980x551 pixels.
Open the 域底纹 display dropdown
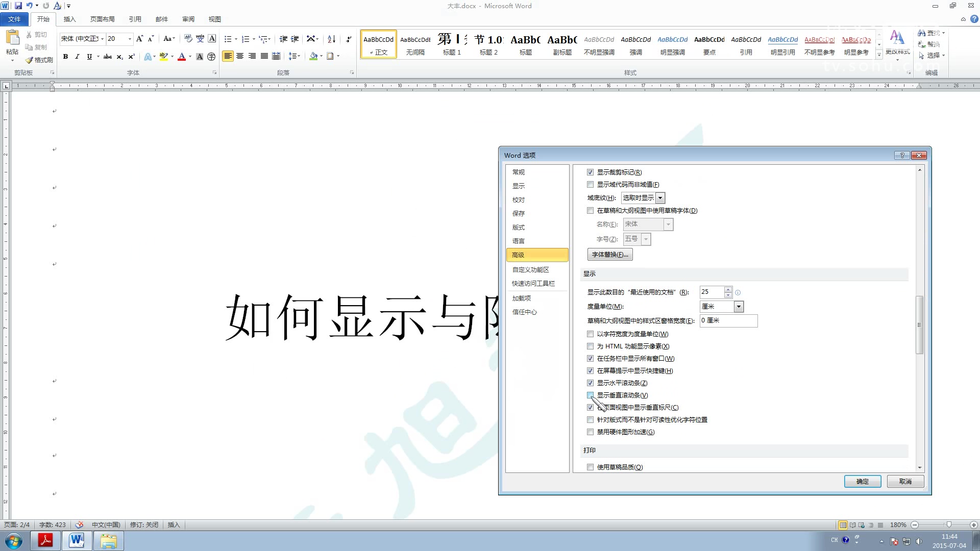coord(660,198)
